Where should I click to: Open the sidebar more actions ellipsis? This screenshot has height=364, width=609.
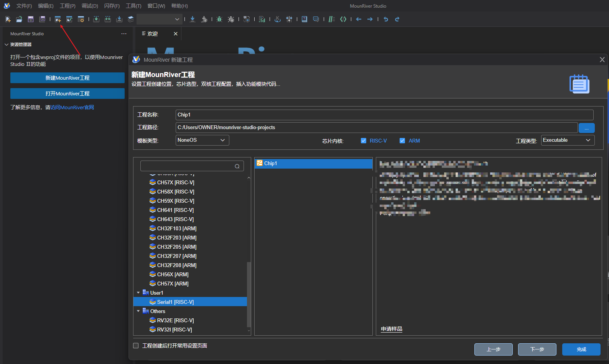point(124,34)
